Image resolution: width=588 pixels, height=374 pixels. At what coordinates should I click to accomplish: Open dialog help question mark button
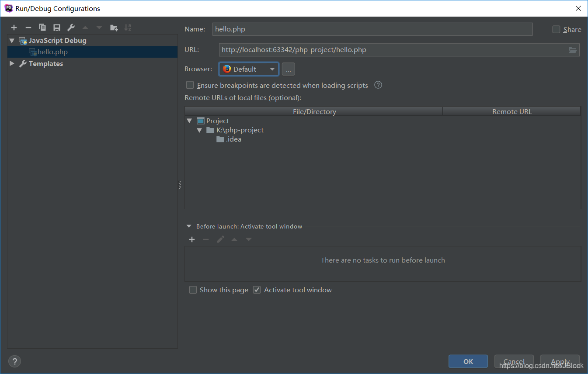pos(15,361)
